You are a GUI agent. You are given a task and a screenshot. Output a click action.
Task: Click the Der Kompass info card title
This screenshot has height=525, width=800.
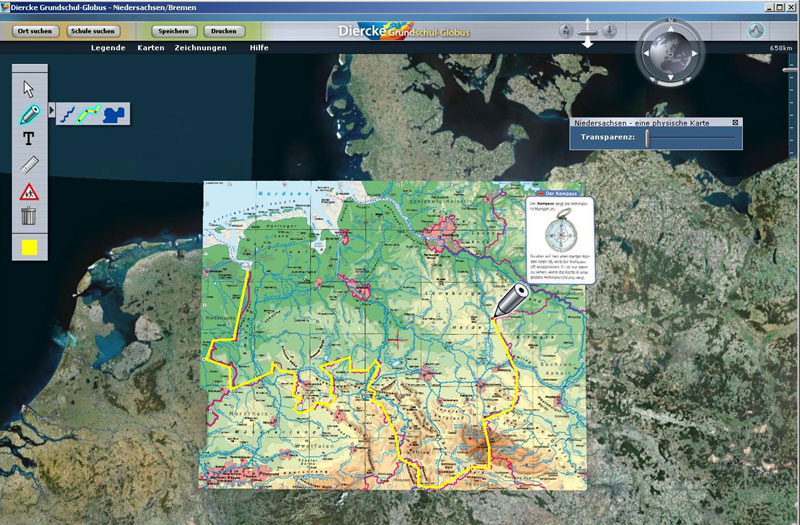561,194
